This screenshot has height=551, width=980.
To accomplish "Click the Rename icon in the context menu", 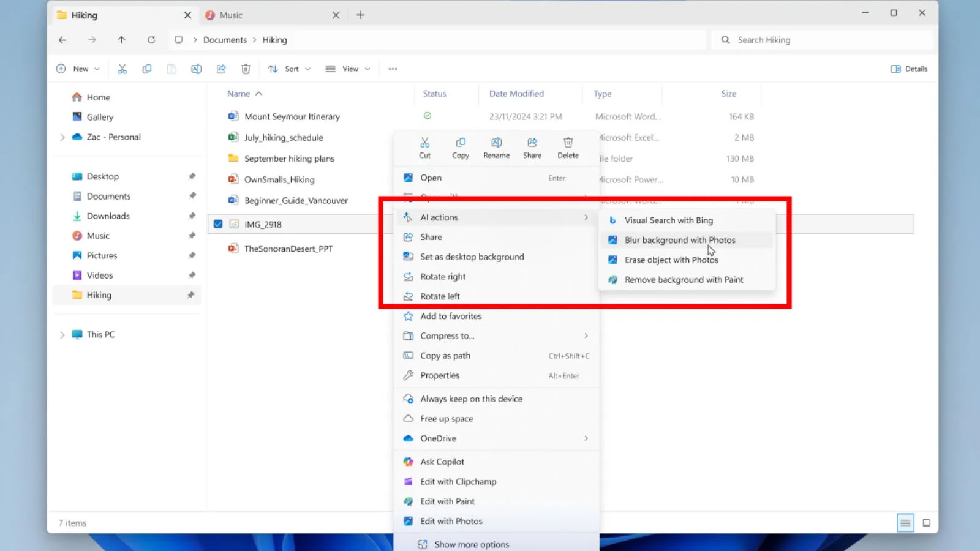I will [x=496, y=147].
